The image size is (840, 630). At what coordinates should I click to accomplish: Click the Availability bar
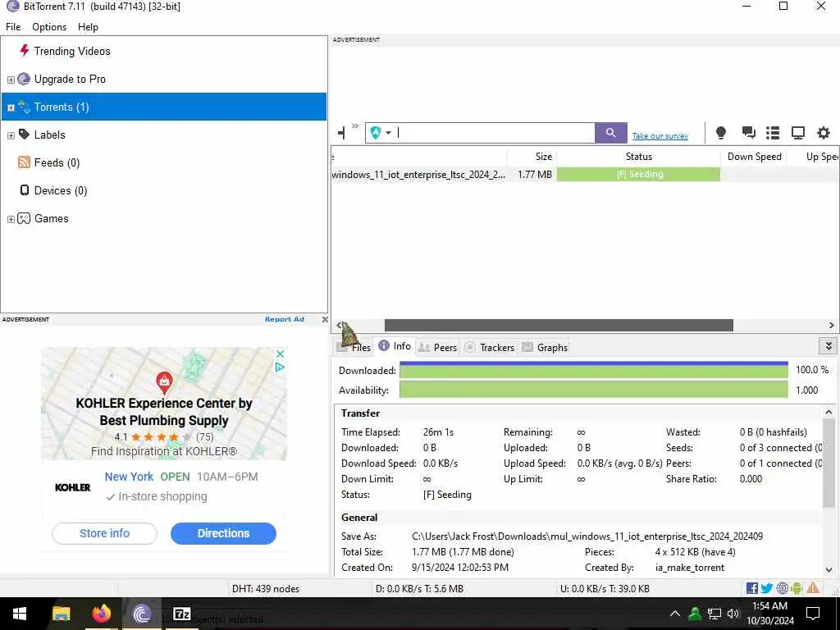point(594,390)
